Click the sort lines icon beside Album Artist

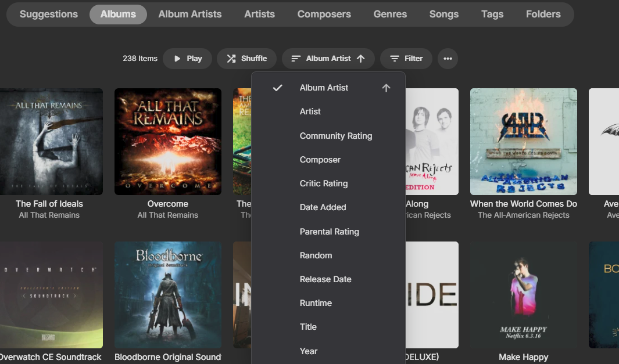[x=296, y=59]
